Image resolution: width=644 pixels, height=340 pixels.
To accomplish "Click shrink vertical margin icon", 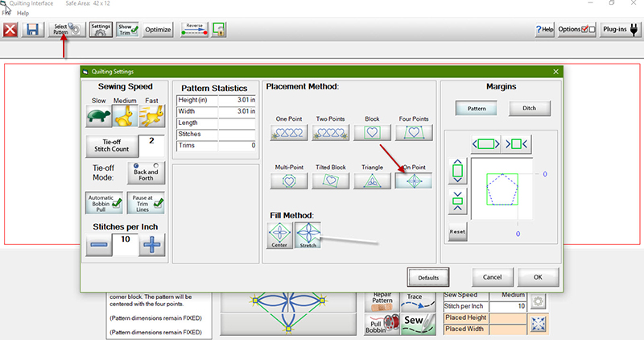I will coord(457,201).
